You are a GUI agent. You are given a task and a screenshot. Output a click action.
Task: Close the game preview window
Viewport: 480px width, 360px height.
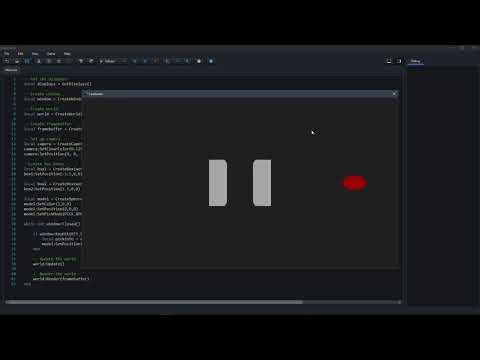[x=394, y=94]
